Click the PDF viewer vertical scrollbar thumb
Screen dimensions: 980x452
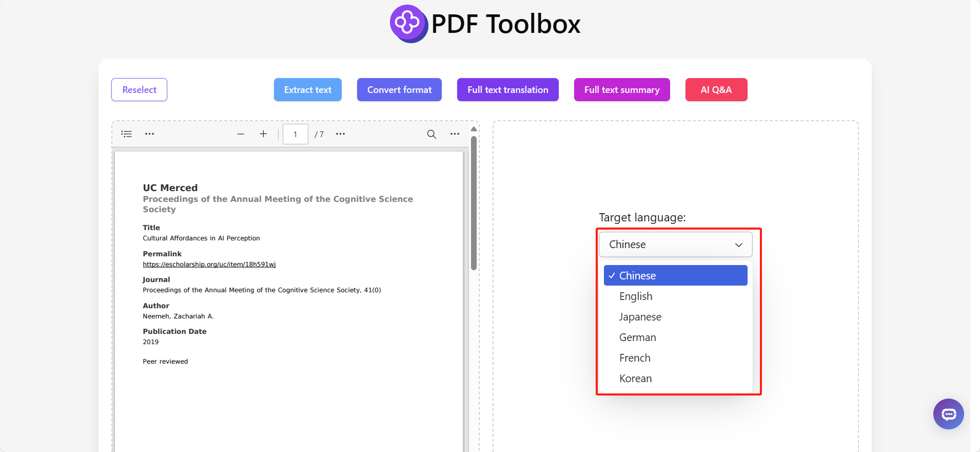pyautogui.click(x=474, y=203)
